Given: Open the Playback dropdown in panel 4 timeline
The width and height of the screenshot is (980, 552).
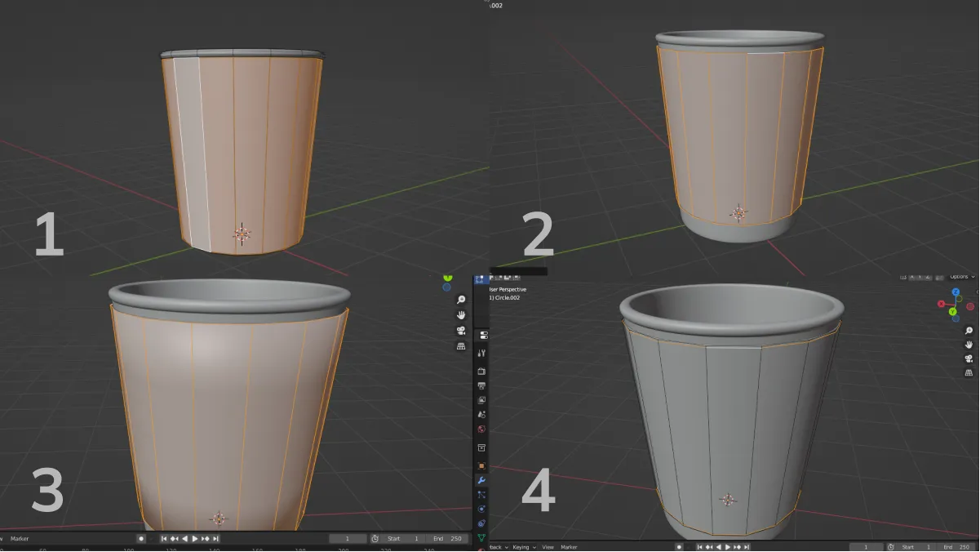Looking at the screenshot, I should click(500, 547).
